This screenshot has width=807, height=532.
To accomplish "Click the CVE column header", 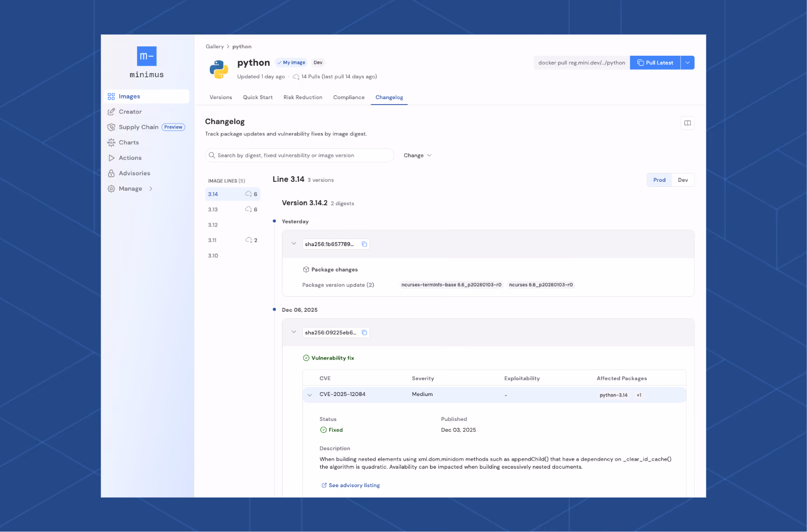I will (x=325, y=379).
